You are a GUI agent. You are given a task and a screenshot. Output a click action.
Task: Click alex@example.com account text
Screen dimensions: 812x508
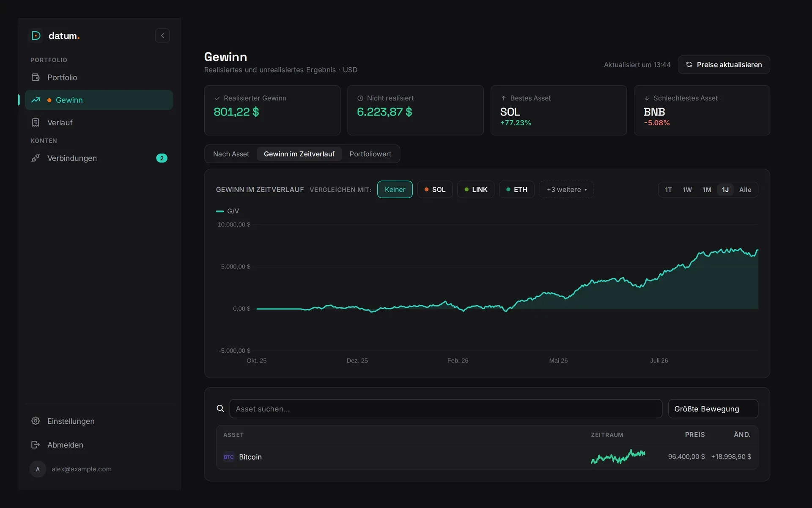pos(82,469)
